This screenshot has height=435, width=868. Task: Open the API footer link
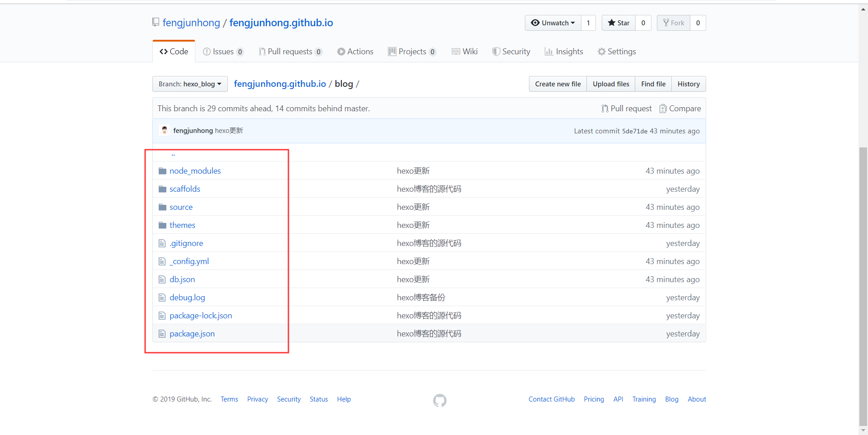[x=618, y=399]
